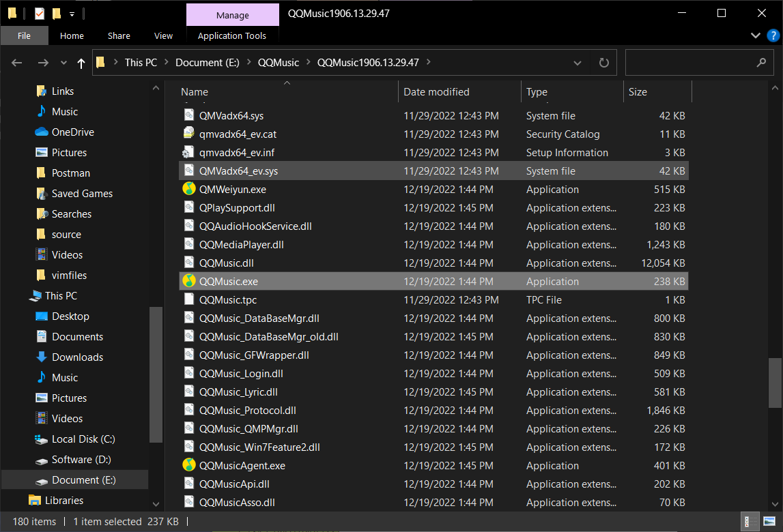Open the address bar history dropdown
783x532 pixels.
click(x=578, y=63)
